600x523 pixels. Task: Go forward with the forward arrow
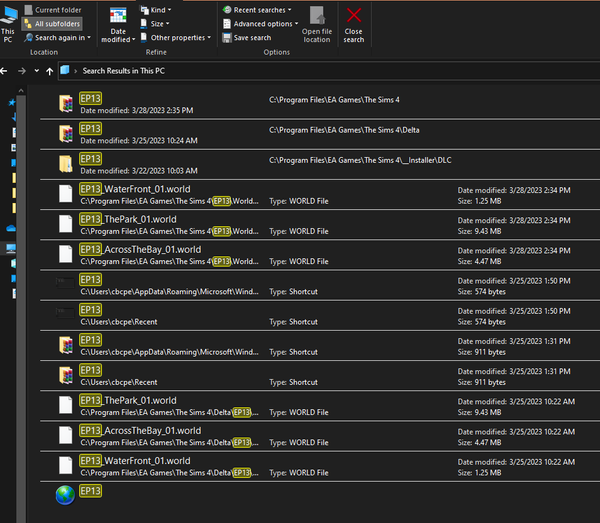tap(22, 71)
